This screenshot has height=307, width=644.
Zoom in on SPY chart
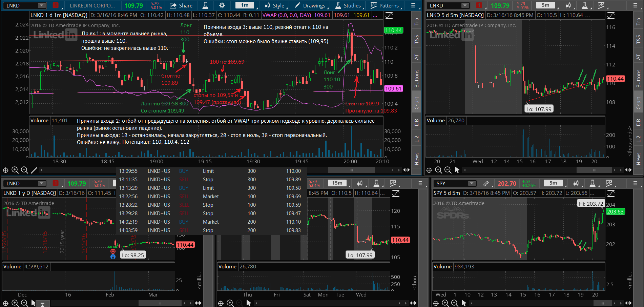pyautogui.click(x=445, y=303)
